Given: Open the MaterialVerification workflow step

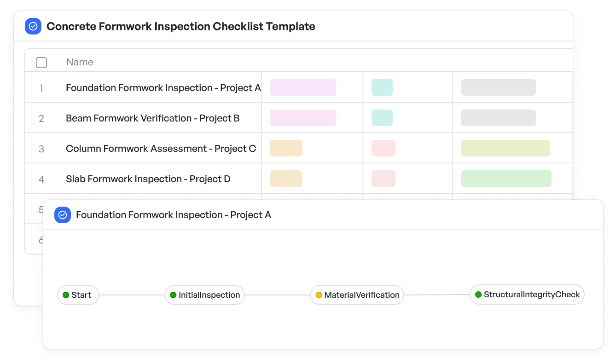Looking at the screenshot, I should (357, 295).
